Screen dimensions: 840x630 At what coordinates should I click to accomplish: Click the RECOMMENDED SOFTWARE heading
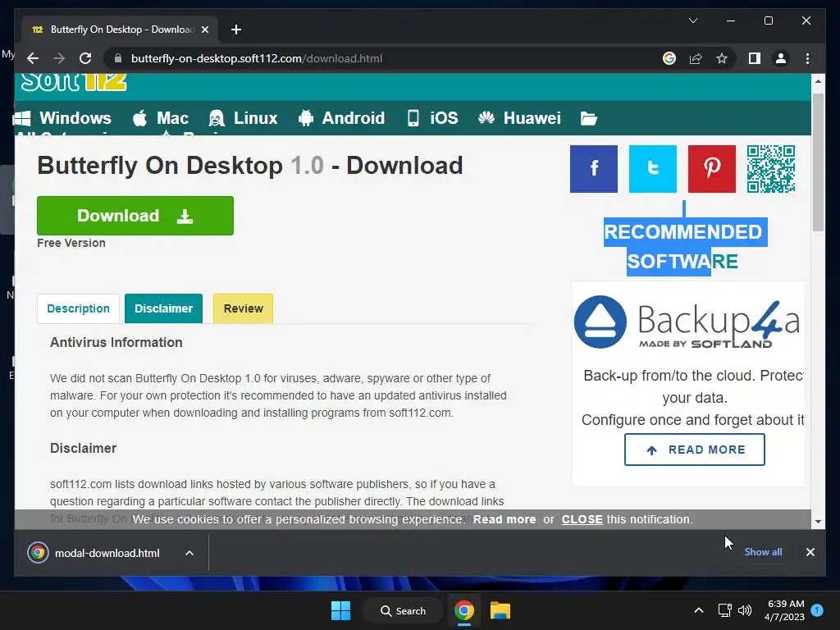click(x=683, y=246)
